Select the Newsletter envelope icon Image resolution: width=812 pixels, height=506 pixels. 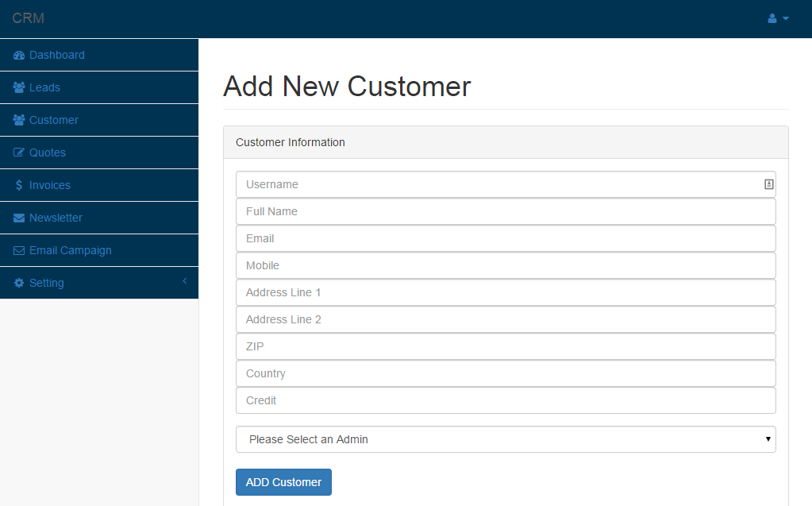pyautogui.click(x=18, y=217)
